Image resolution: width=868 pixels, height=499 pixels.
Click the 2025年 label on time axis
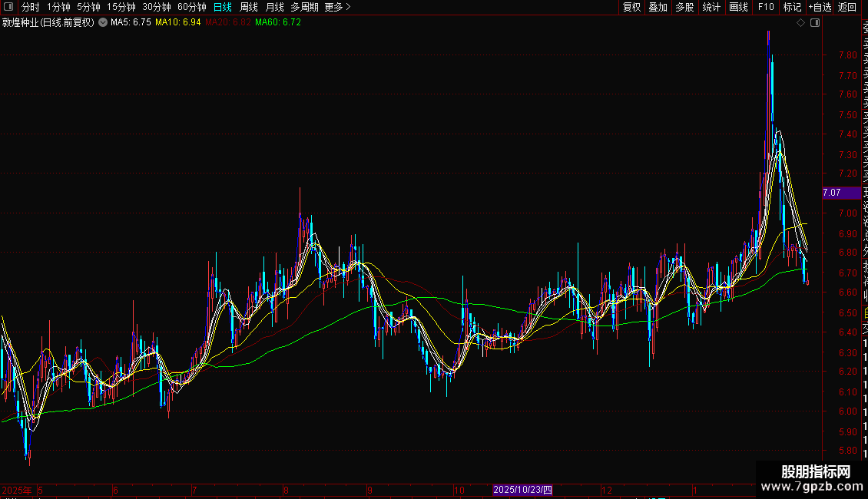point(17,490)
